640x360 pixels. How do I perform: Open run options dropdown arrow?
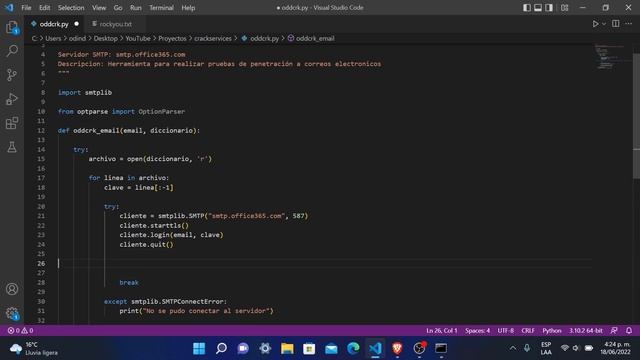(604, 24)
